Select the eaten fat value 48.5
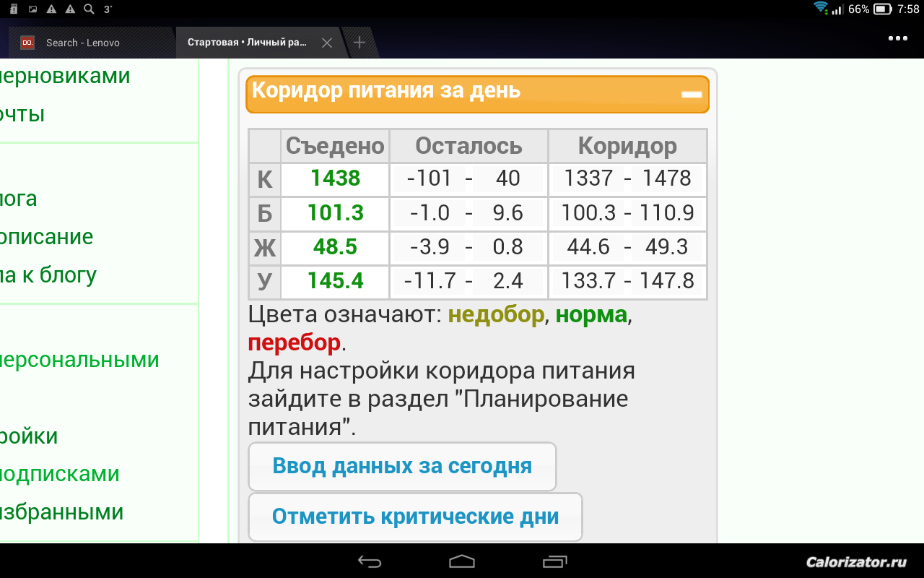Image resolution: width=924 pixels, height=578 pixels. click(335, 246)
